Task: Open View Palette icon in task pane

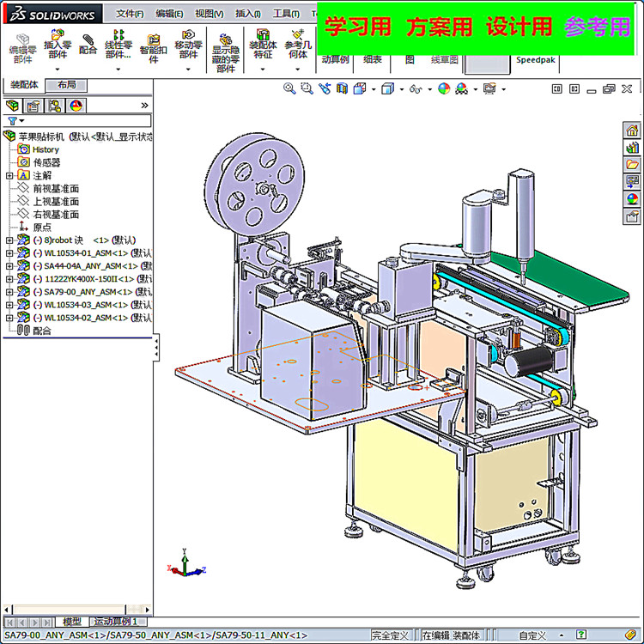Action: pyautogui.click(x=632, y=182)
